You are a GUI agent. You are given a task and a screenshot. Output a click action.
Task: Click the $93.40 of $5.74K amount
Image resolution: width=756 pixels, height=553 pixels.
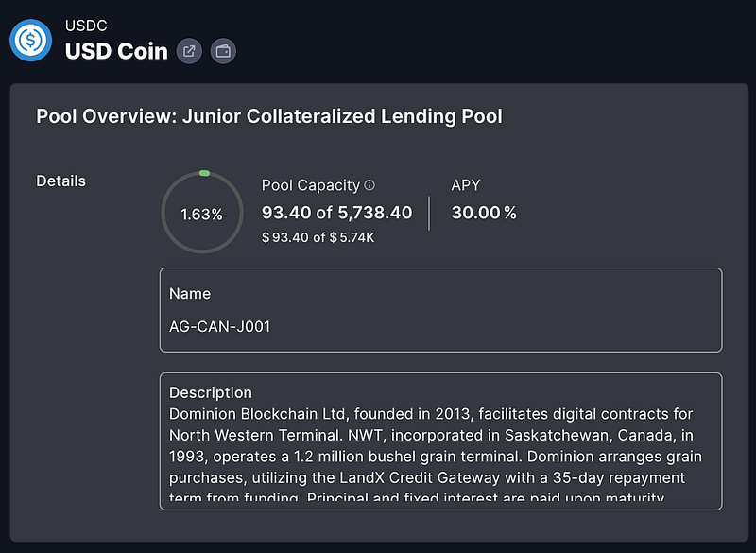pyautogui.click(x=318, y=237)
